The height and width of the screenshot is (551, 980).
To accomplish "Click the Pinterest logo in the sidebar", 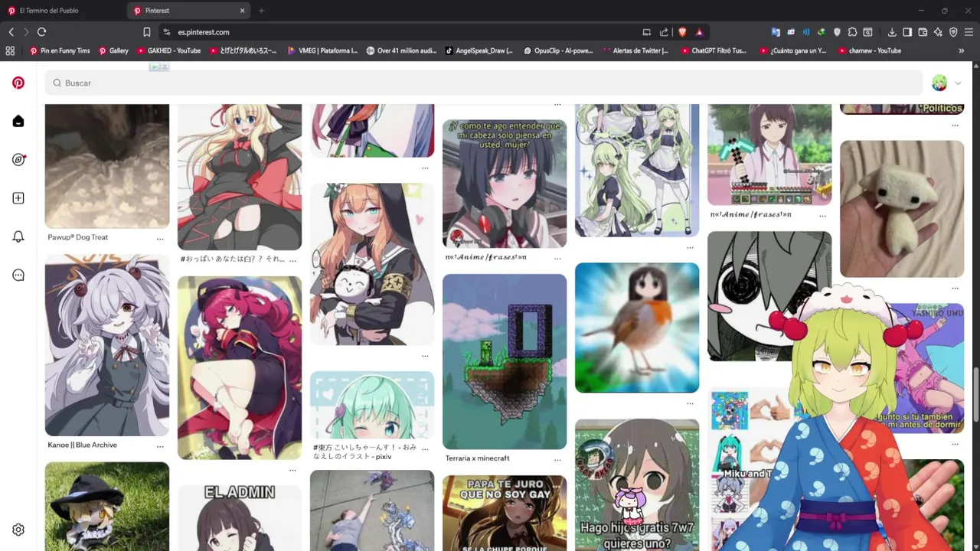I will click(x=18, y=83).
